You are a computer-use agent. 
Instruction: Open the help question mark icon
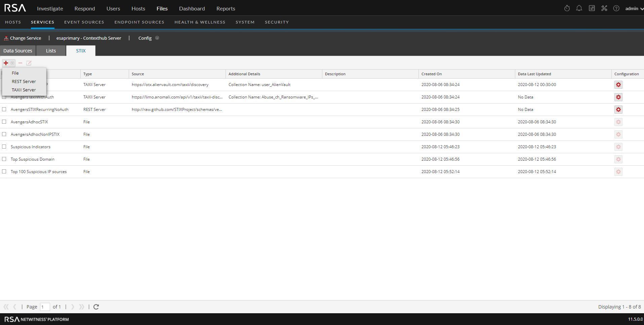coord(616,8)
